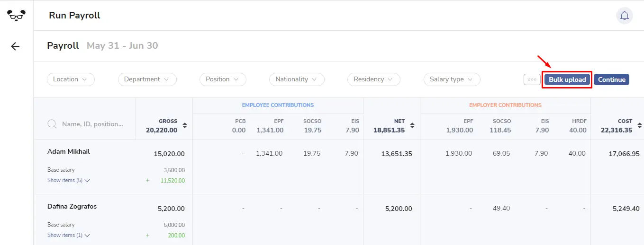644x245 pixels.
Task: Open the three-dots more options button
Action: coord(532,79)
